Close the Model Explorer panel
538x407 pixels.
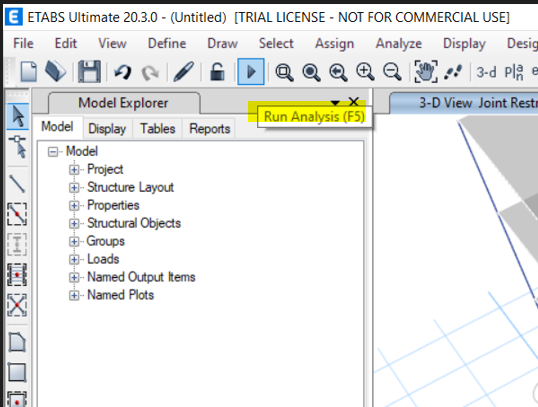point(353,102)
